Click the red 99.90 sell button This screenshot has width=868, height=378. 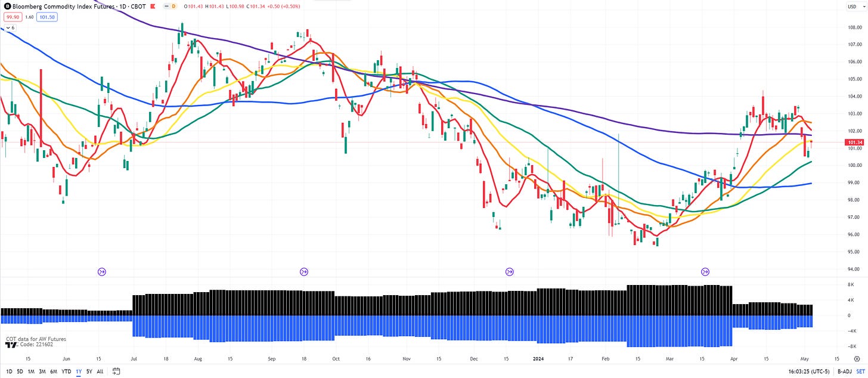coord(12,17)
